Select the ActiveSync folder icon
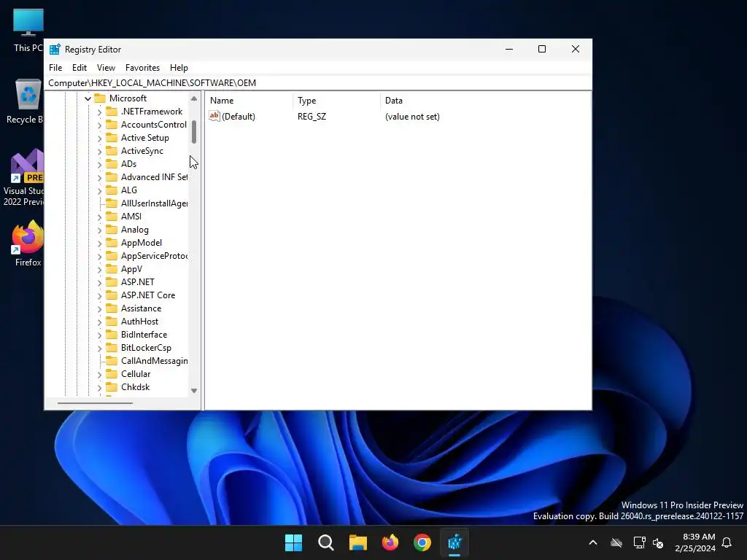Screen dimensions: 747x560 pos(112,150)
